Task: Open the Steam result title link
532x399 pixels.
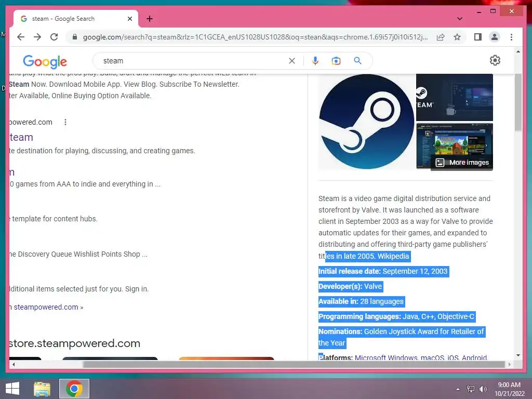Action: point(21,137)
